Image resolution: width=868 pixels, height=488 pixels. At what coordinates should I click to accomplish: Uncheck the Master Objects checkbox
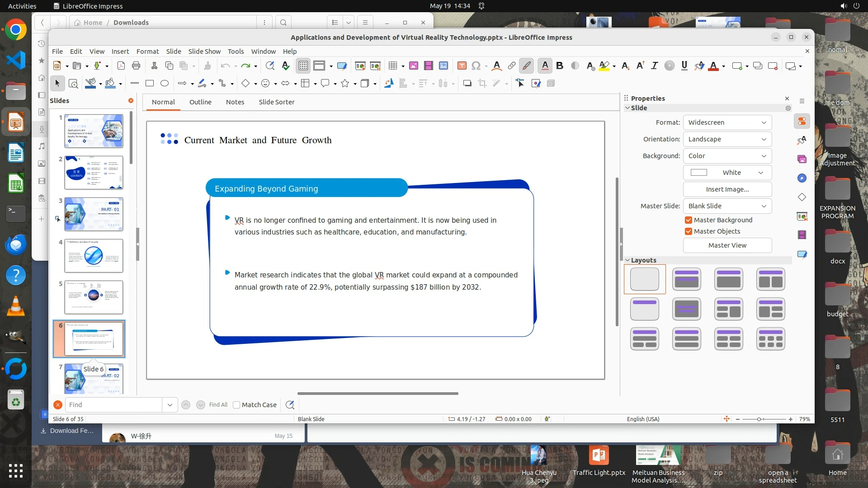coord(689,231)
